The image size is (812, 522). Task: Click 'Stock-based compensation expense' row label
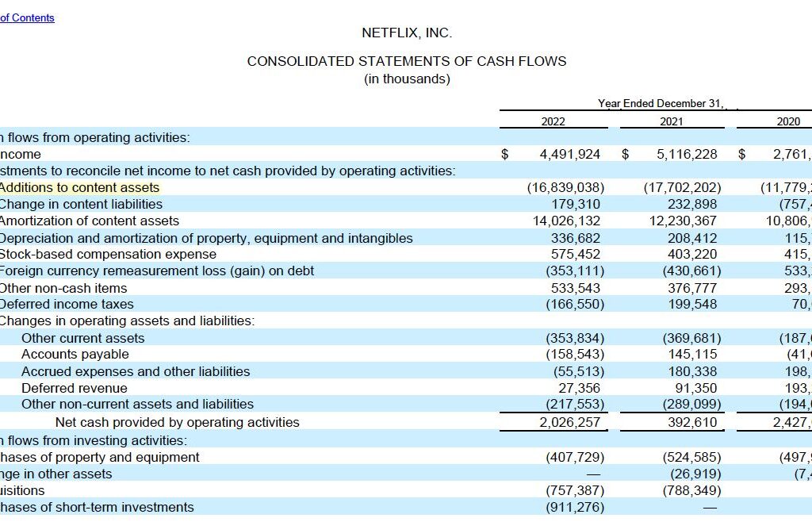click(x=108, y=254)
